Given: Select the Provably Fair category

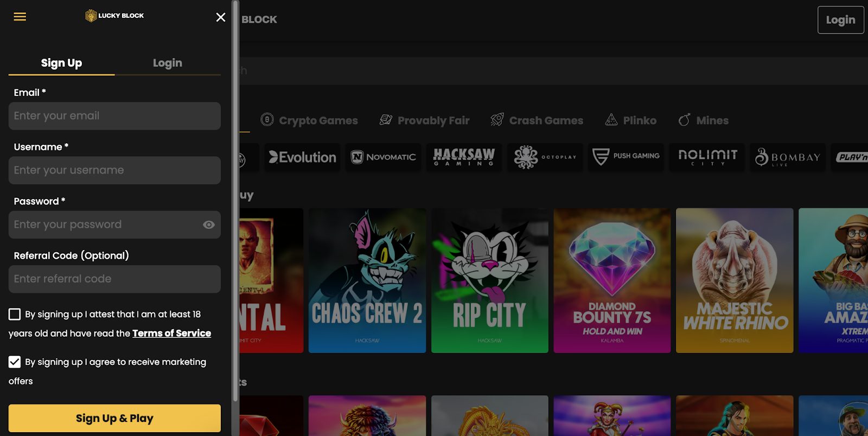Looking at the screenshot, I should (x=425, y=120).
